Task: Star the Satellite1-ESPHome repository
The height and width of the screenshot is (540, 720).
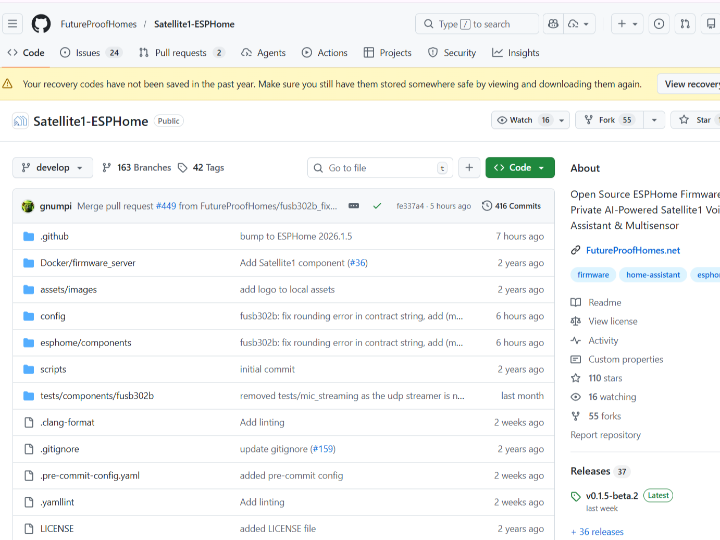Action: point(695,120)
